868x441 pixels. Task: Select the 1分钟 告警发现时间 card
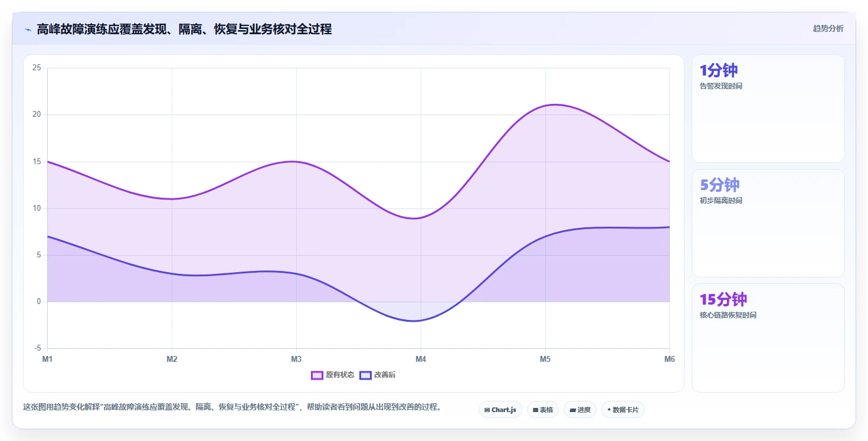point(768,109)
